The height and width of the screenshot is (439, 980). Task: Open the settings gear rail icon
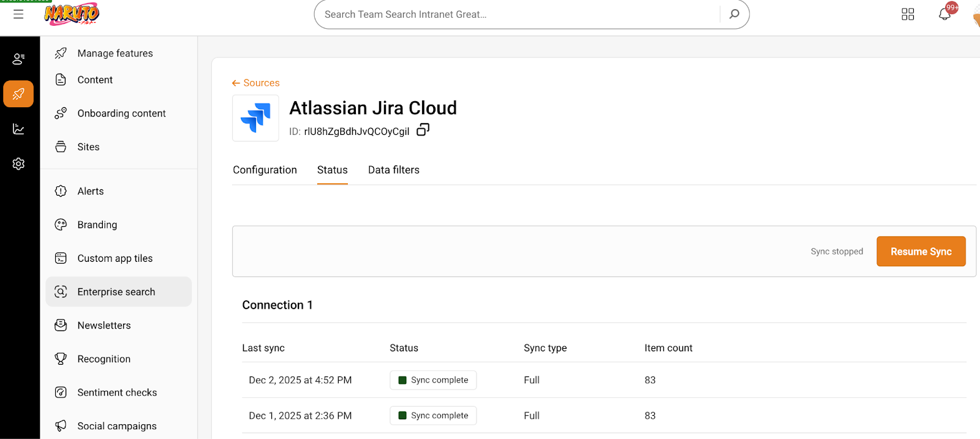[x=18, y=164]
